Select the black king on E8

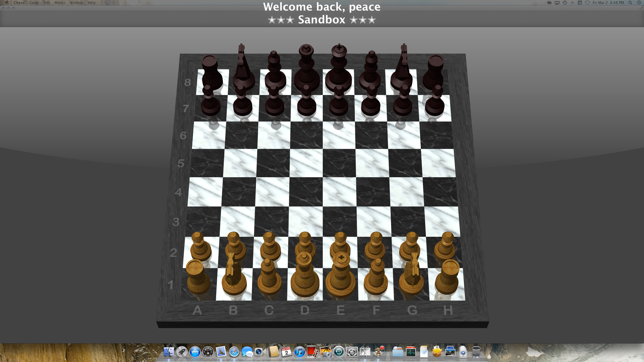[x=339, y=68]
